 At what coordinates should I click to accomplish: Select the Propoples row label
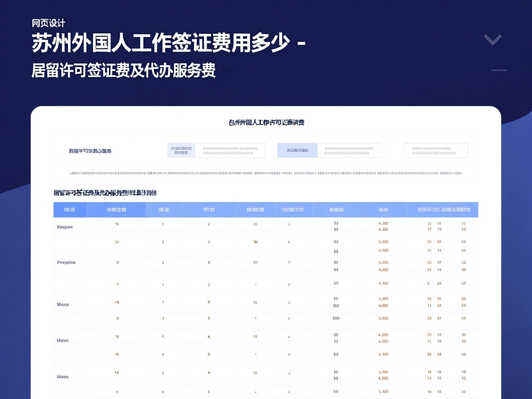(x=66, y=262)
